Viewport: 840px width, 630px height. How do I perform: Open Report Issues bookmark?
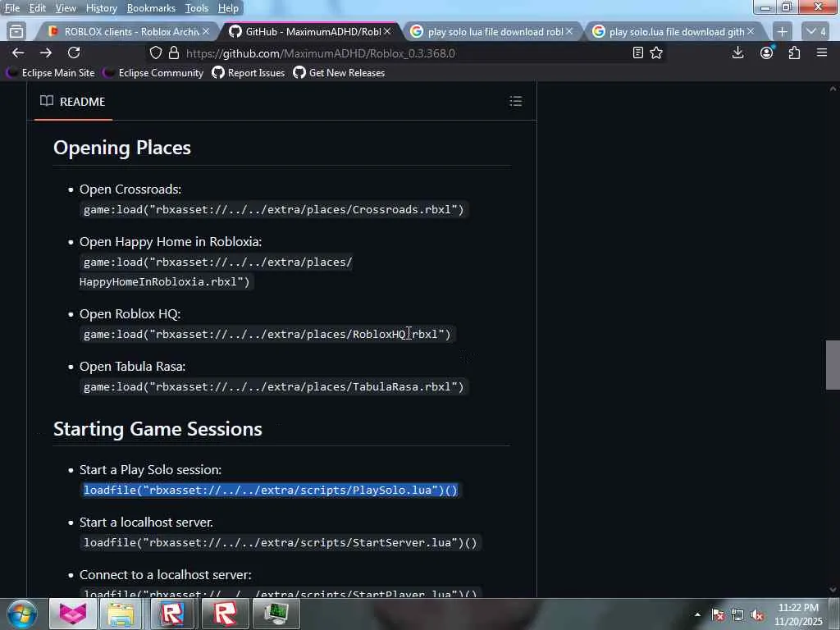pos(249,73)
